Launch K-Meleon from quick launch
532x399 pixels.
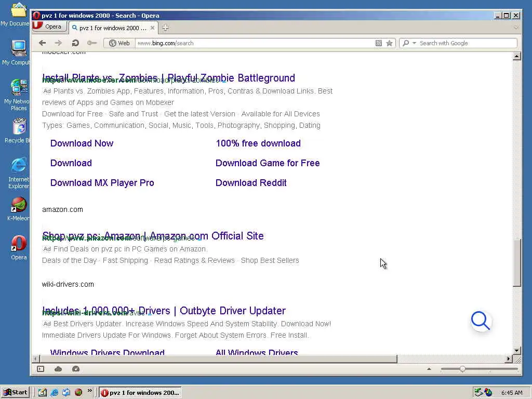(x=78, y=393)
